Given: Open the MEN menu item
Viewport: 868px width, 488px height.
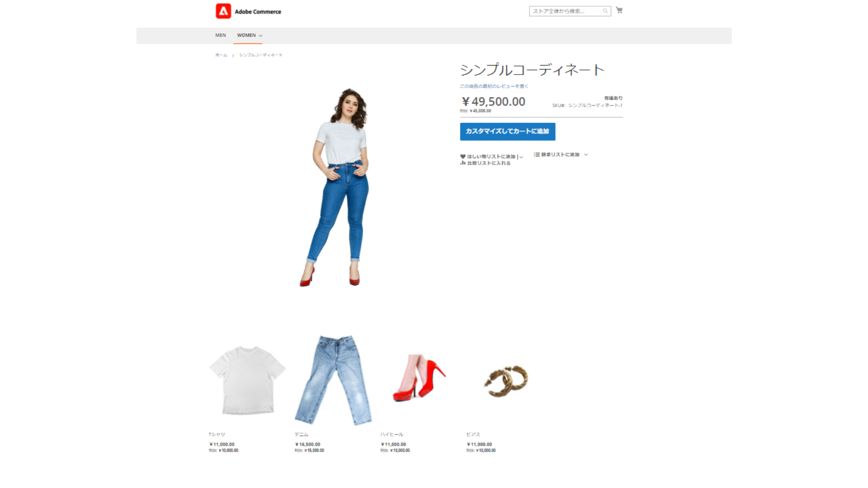Looking at the screenshot, I should click(x=220, y=35).
